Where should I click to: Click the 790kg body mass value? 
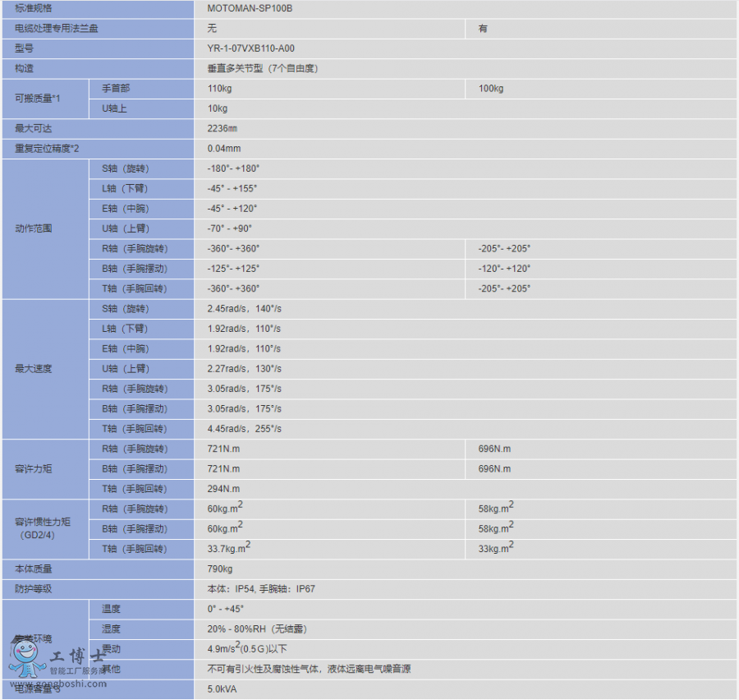coord(220,569)
